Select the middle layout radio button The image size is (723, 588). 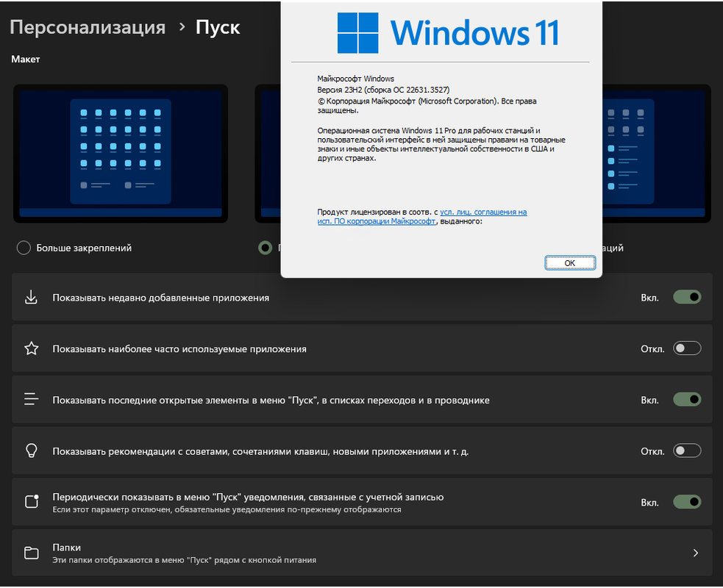265,248
